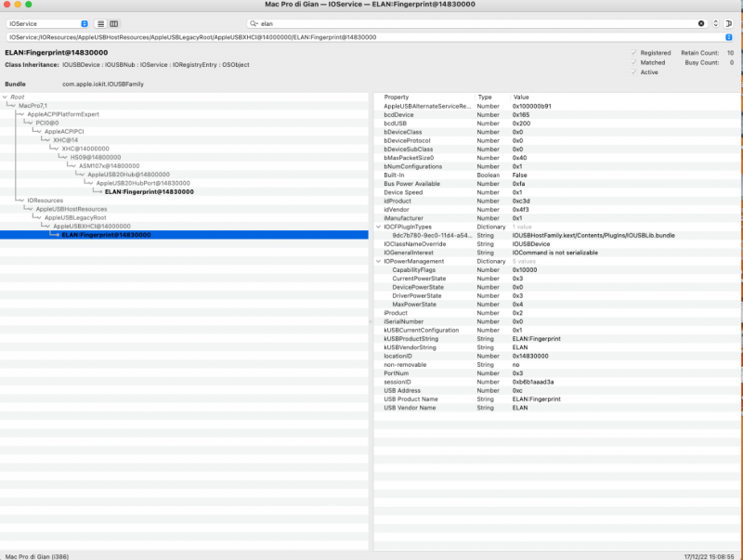Screen dimensions: 743x560
Task: Select the idProduct property row
Action: (556, 201)
